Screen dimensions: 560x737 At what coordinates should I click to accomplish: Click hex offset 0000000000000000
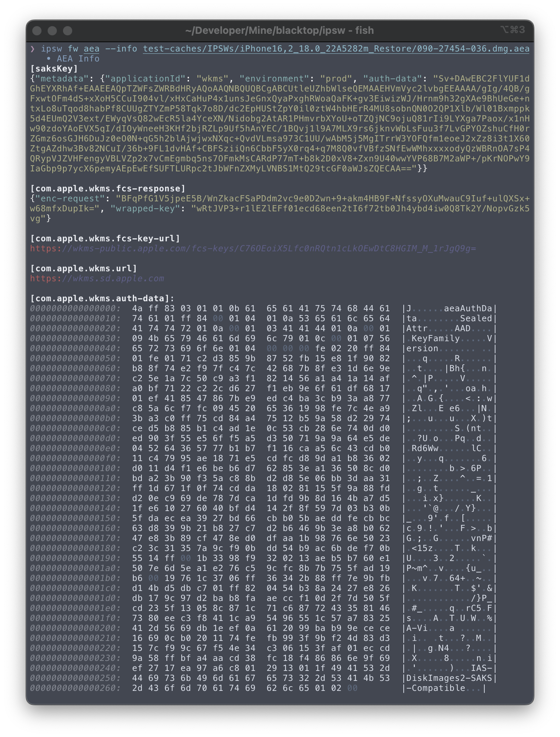(75, 309)
